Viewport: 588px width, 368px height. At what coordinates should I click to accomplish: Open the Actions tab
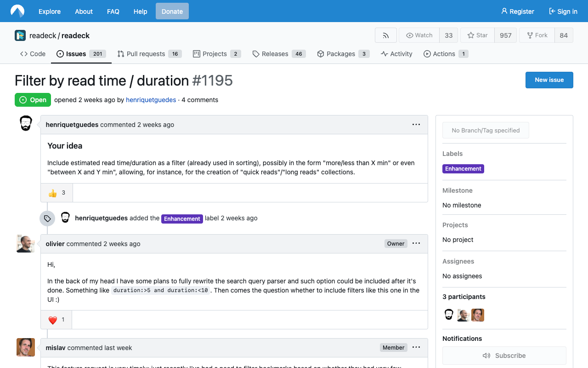coord(446,54)
